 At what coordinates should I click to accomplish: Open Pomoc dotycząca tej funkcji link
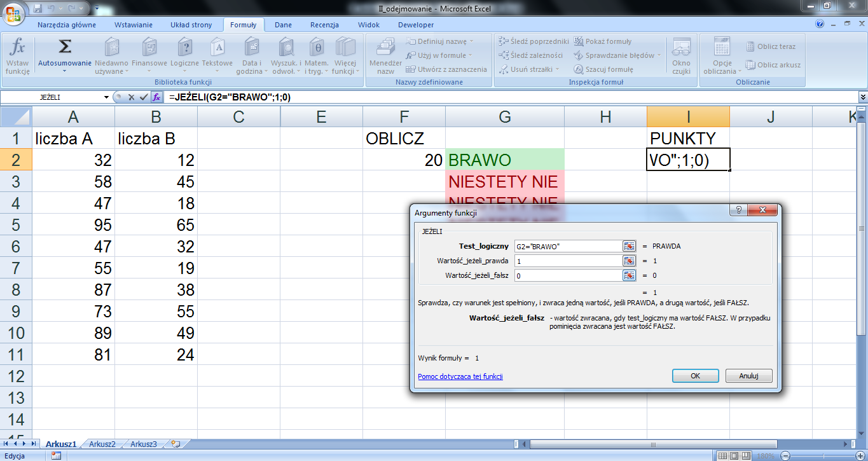click(460, 376)
